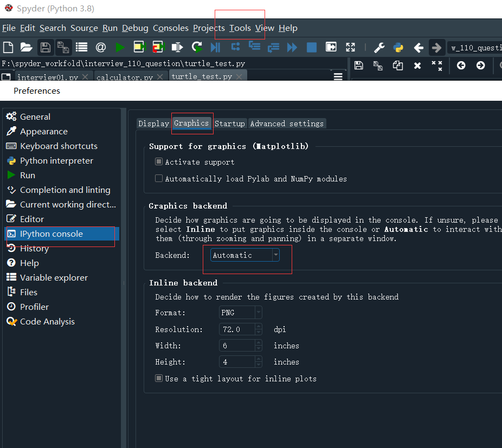Select Variable explorer preferences
The image size is (502, 448).
61,277
